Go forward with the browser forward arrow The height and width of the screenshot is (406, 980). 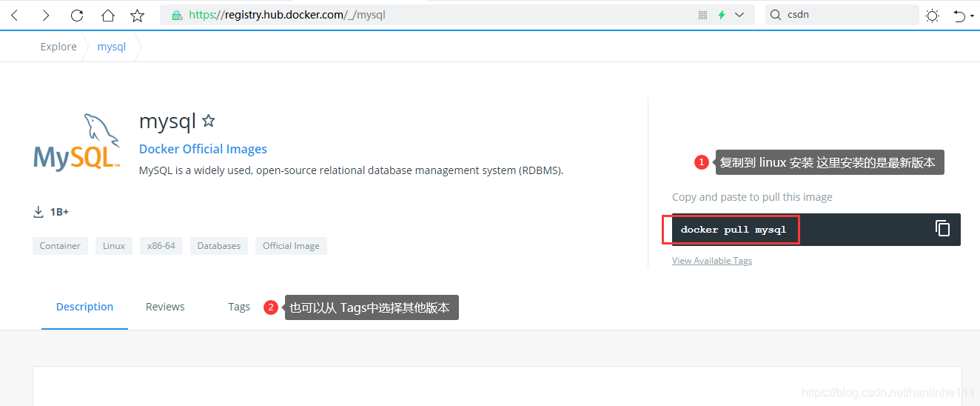46,15
